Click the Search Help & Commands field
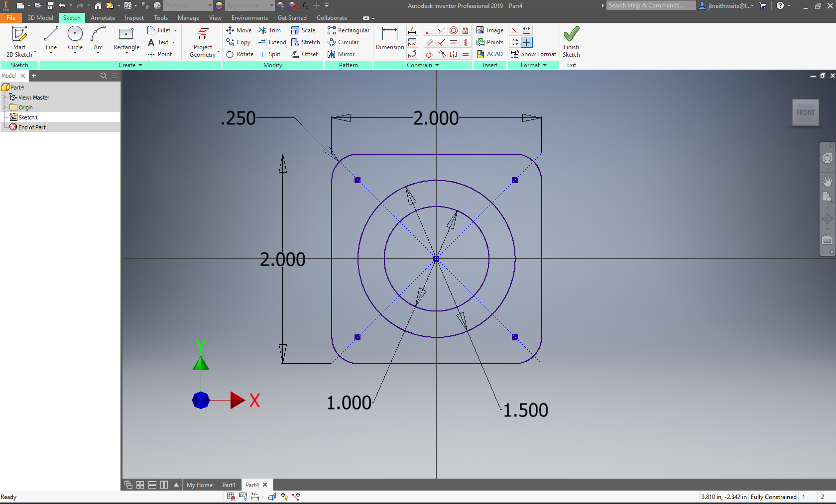Screen dimensions: 836x504 651,5
